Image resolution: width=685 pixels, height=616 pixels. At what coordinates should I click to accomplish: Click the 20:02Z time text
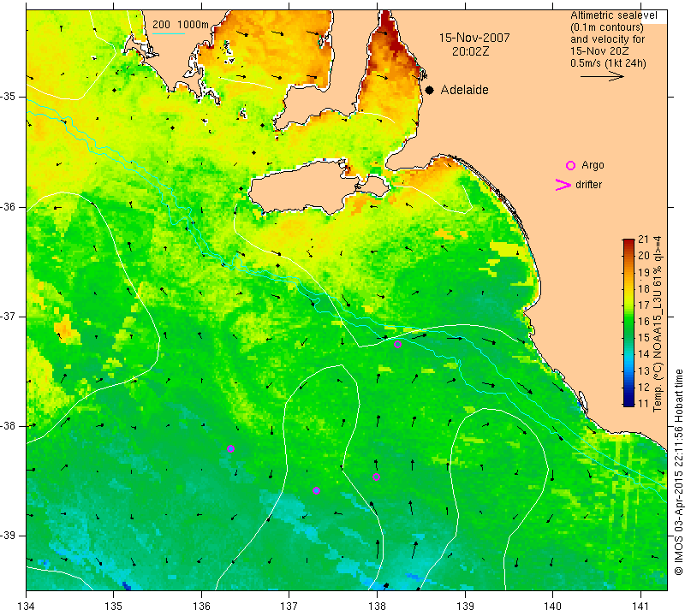click(x=470, y=51)
